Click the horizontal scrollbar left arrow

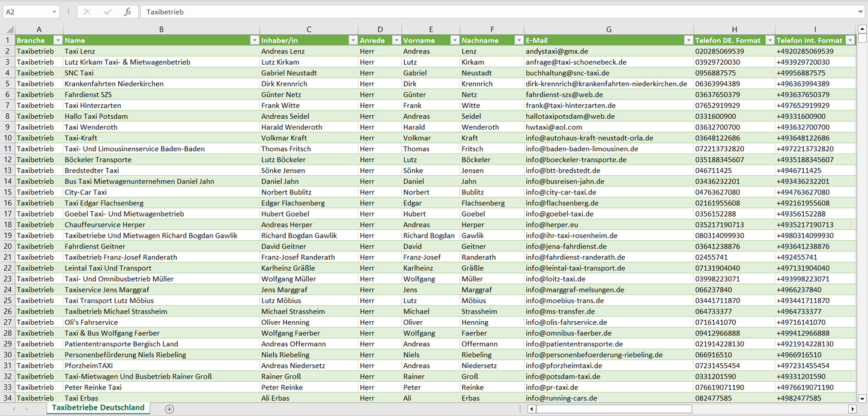click(532, 409)
